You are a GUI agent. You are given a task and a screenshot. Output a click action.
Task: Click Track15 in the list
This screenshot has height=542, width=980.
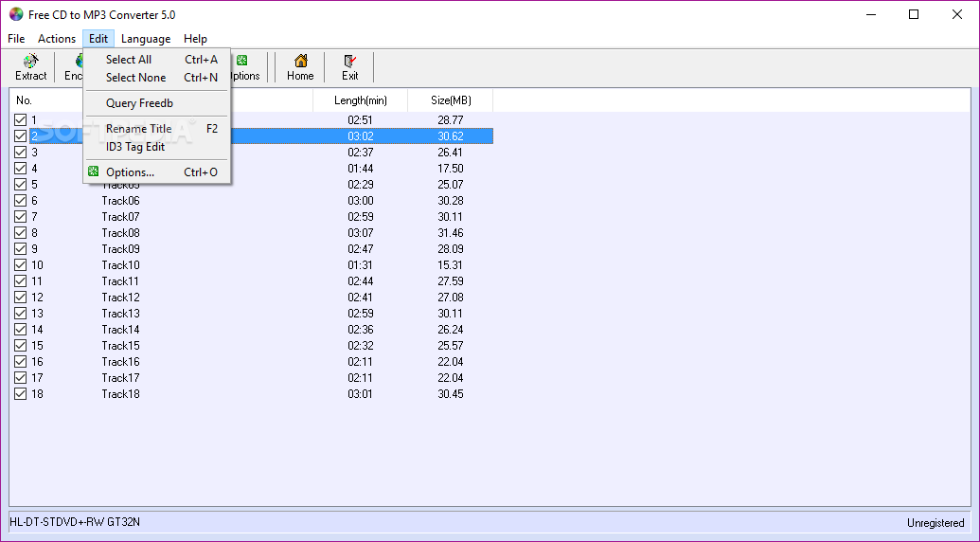pos(120,346)
